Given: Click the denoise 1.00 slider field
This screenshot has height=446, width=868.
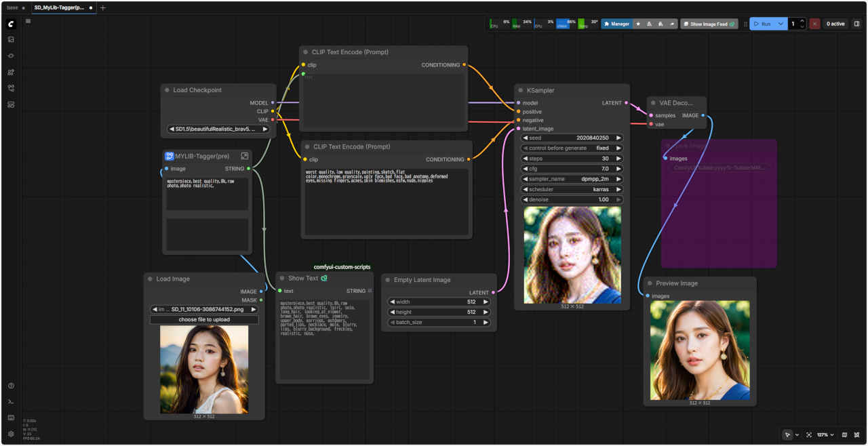Looking at the screenshot, I should click(x=572, y=200).
